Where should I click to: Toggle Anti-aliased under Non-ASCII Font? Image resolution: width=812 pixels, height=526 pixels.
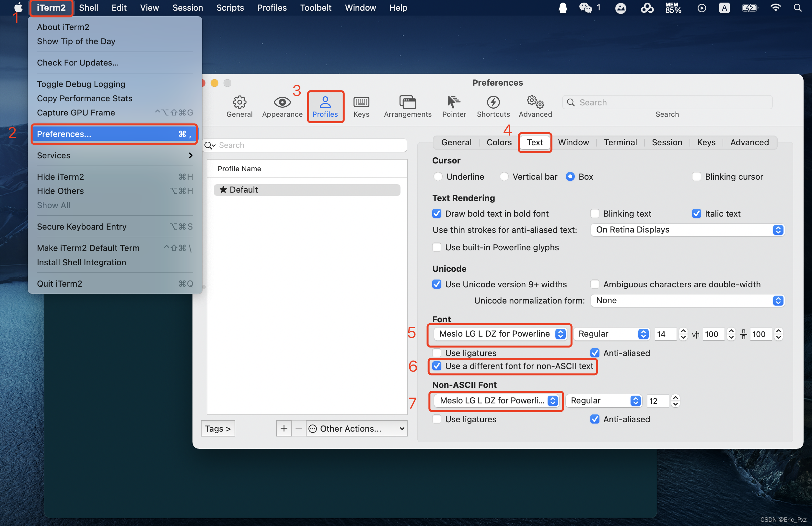pos(595,419)
